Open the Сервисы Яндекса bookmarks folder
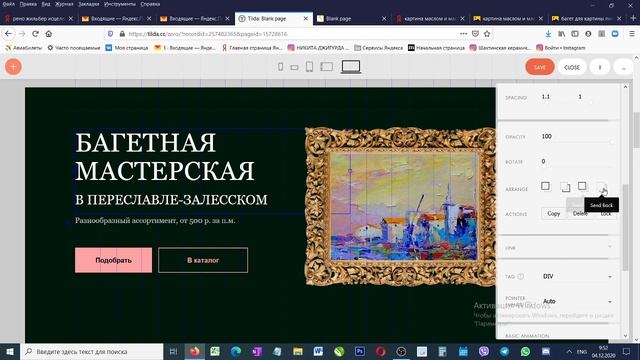 pos(378,48)
